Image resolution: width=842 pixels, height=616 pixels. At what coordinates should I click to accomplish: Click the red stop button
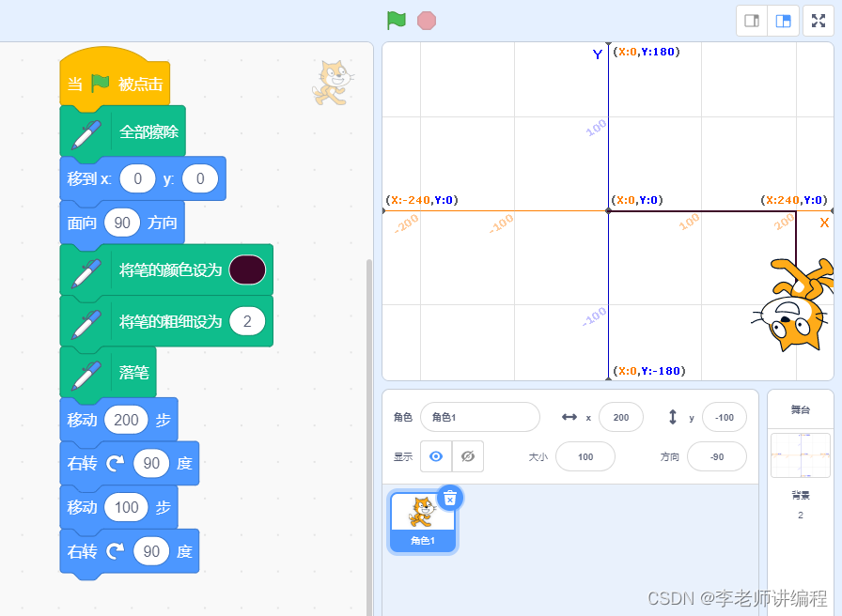pos(427,21)
